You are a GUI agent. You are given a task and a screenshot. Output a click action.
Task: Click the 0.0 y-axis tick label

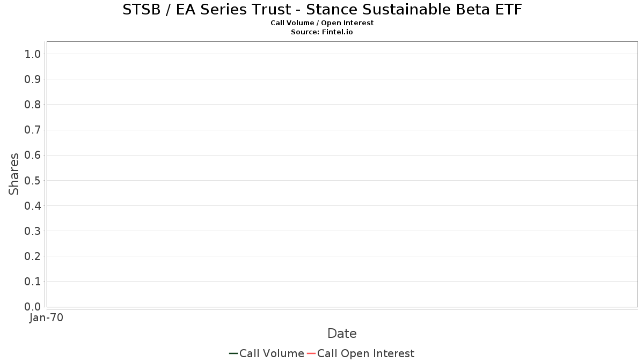(x=33, y=307)
